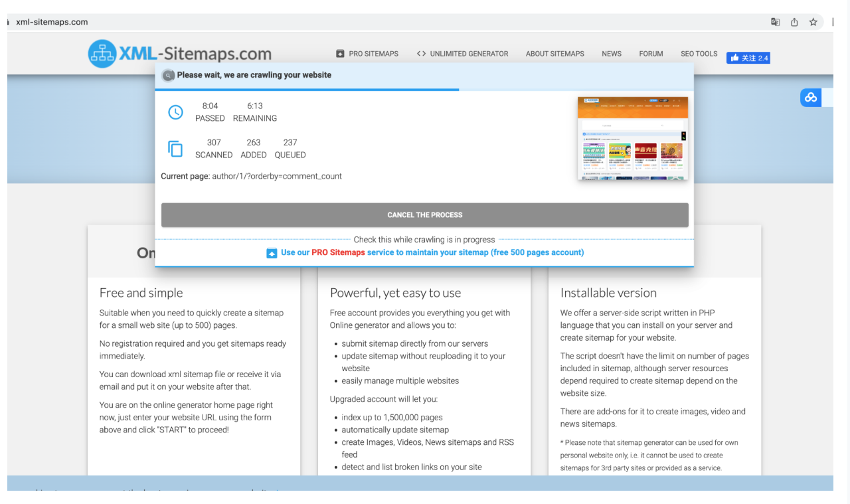Click 'detect and list broken links' bullet

click(x=412, y=467)
